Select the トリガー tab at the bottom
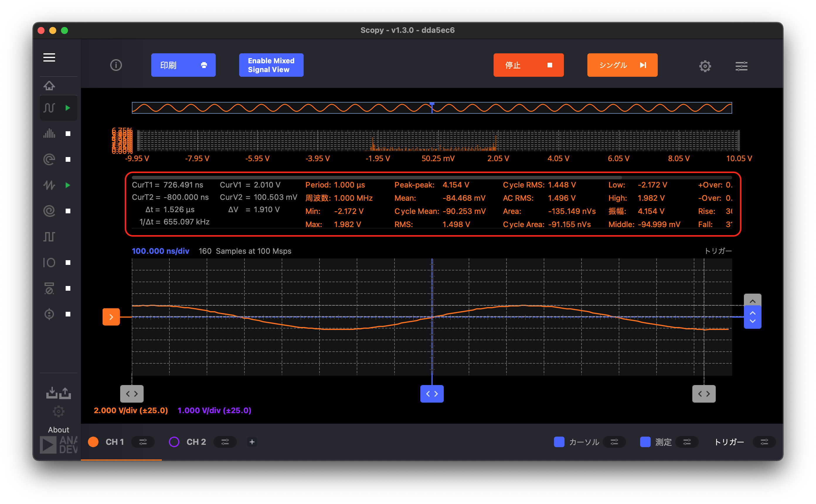816x504 pixels. click(729, 442)
